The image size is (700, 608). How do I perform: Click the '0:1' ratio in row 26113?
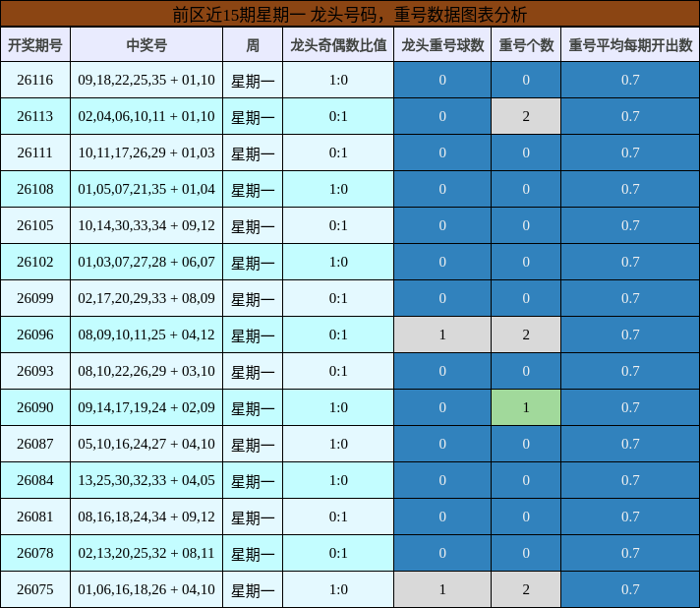(338, 116)
